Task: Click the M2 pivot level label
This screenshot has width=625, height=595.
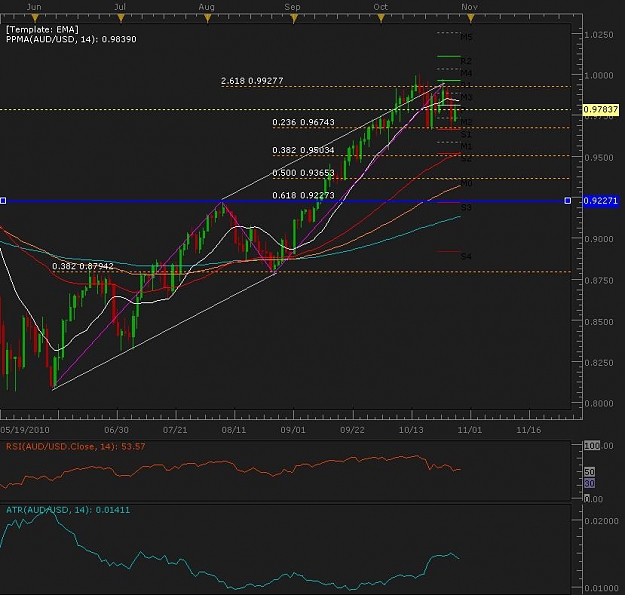Action: (466, 122)
